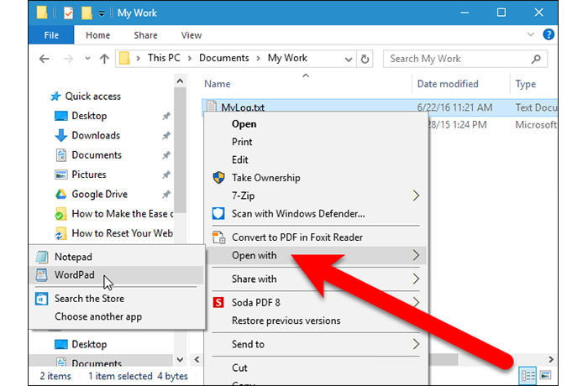Click the Properties icon in title bar
The height and width of the screenshot is (386, 588).
[69, 13]
